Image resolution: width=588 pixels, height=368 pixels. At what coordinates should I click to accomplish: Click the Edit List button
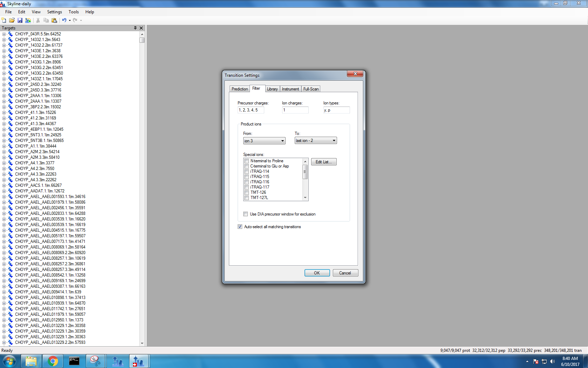pos(324,162)
